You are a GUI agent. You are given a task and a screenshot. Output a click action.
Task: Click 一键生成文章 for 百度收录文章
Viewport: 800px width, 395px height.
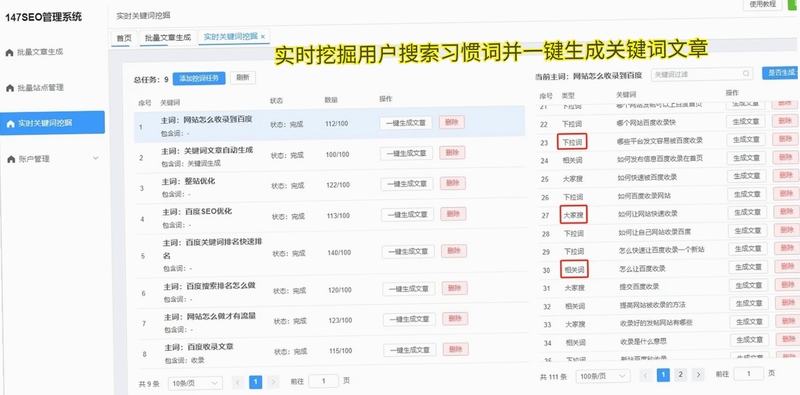click(x=410, y=350)
